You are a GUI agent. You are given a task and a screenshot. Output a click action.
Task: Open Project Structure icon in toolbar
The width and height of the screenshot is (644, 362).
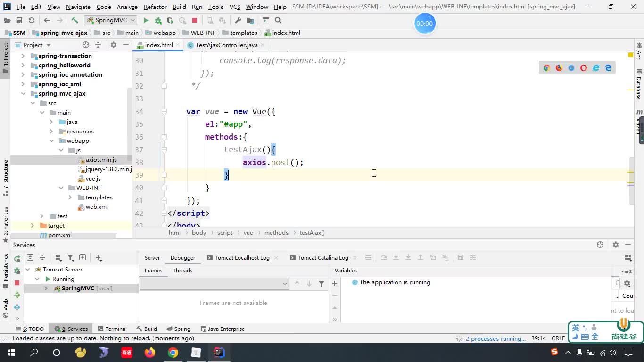[x=250, y=20]
